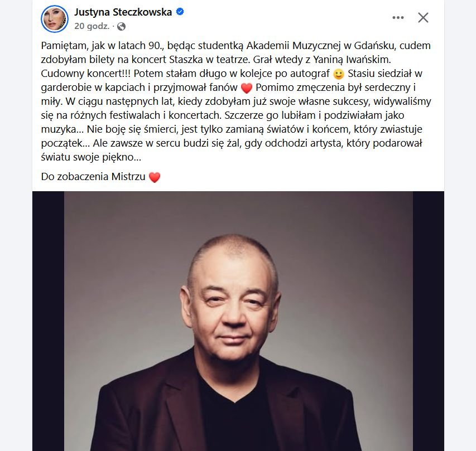Screen dimensions: 476x451
Task: Click the red heart after 'fanów'
Action: click(246, 88)
